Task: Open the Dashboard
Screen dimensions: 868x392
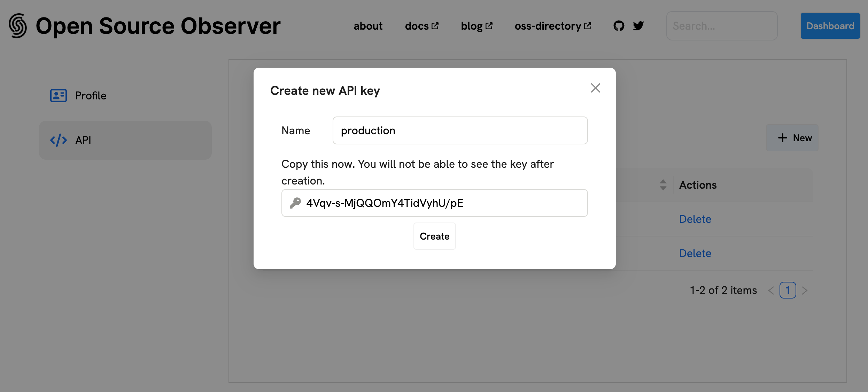Action: 830,25
